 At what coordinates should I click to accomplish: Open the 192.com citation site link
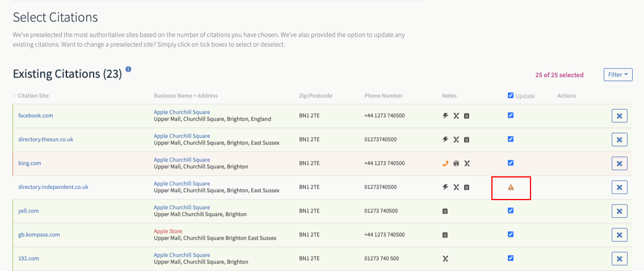tap(28, 259)
